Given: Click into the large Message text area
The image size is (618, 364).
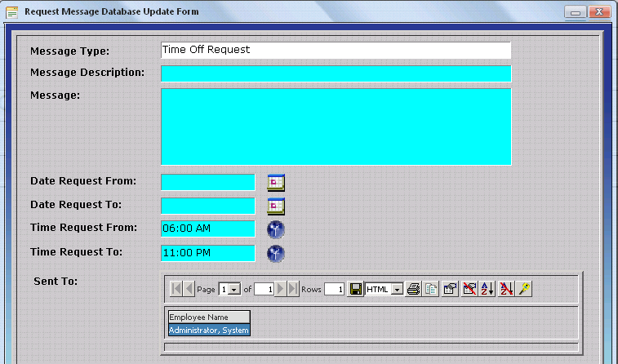Looking at the screenshot, I should point(336,127).
